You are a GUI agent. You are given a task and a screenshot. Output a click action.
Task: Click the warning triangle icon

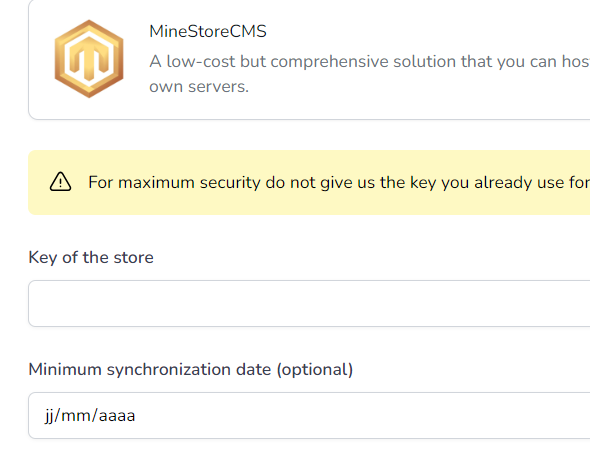coord(60,182)
